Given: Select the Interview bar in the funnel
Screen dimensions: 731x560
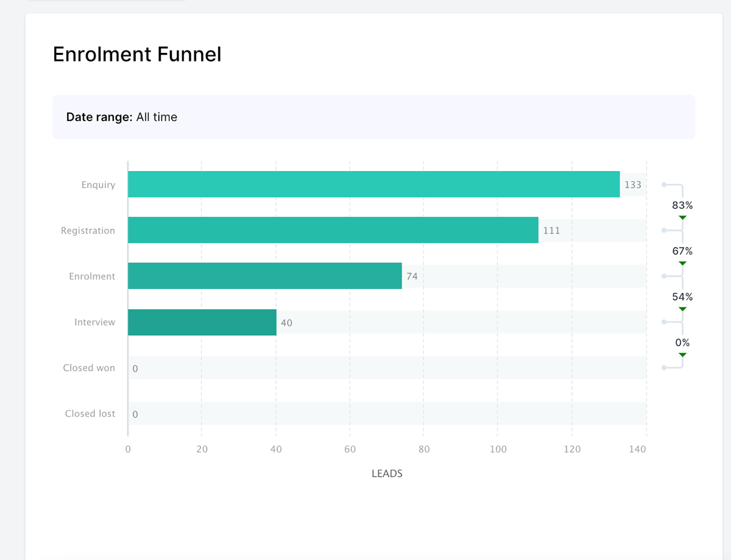Looking at the screenshot, I should coord(202,322).
